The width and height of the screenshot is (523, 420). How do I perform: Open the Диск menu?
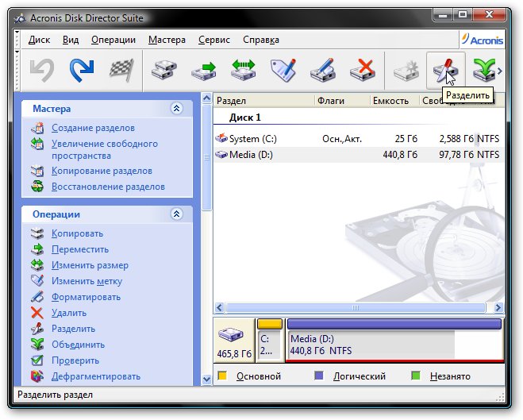point(39,40)
